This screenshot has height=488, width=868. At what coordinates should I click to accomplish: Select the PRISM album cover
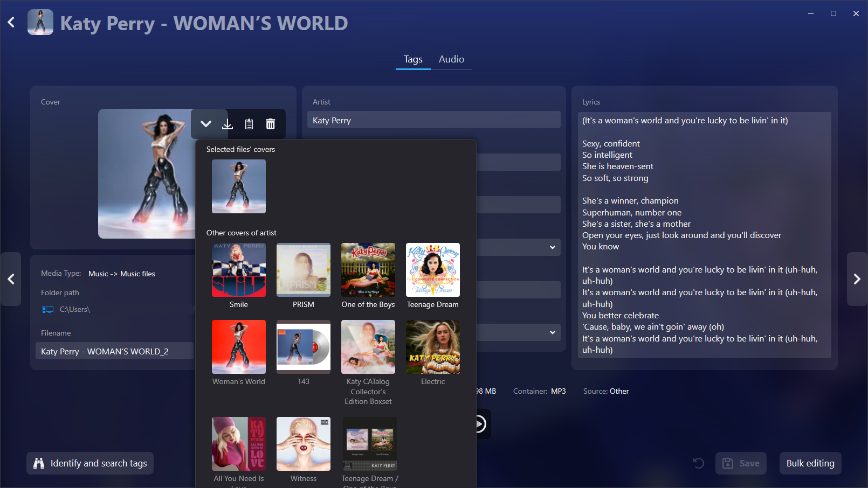304,270
